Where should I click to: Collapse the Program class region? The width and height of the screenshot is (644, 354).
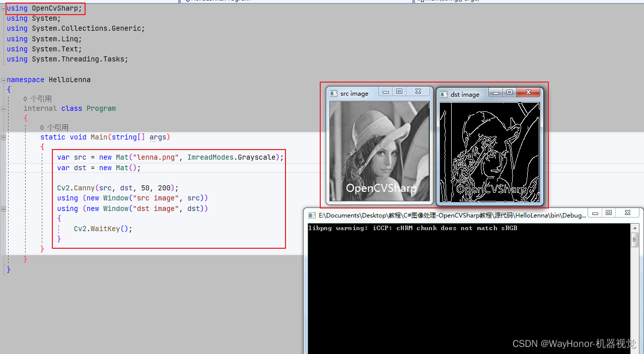(3, 108)
